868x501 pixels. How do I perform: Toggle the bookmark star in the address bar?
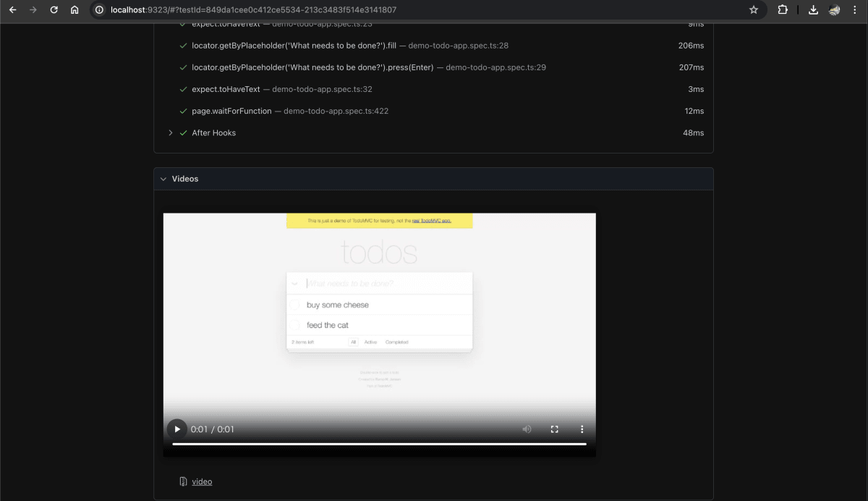click(x=754, y=10)
